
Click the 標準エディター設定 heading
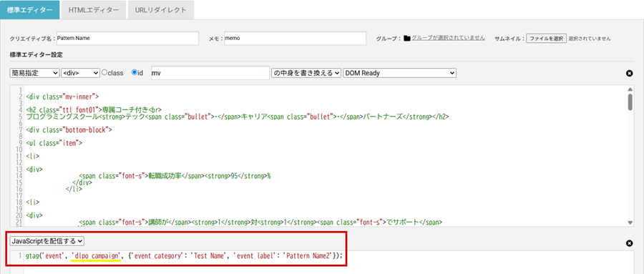[36, 54]
